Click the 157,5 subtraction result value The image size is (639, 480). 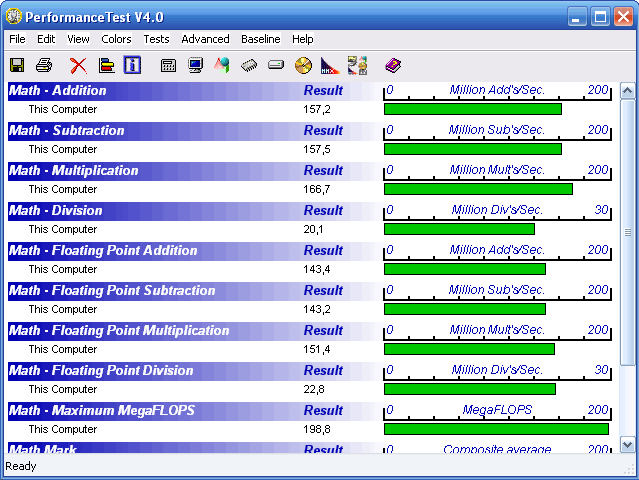coord(317,150)
